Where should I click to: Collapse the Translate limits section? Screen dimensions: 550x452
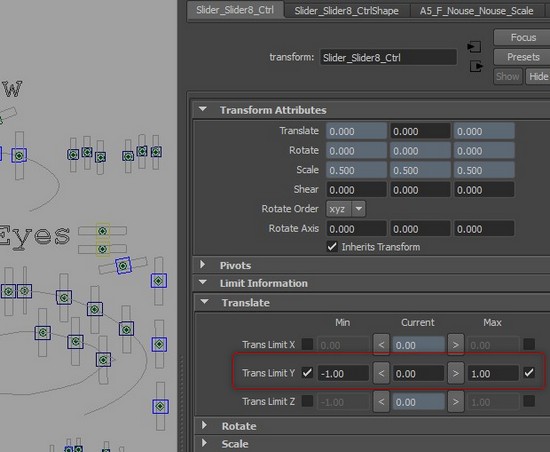point(204,302)
